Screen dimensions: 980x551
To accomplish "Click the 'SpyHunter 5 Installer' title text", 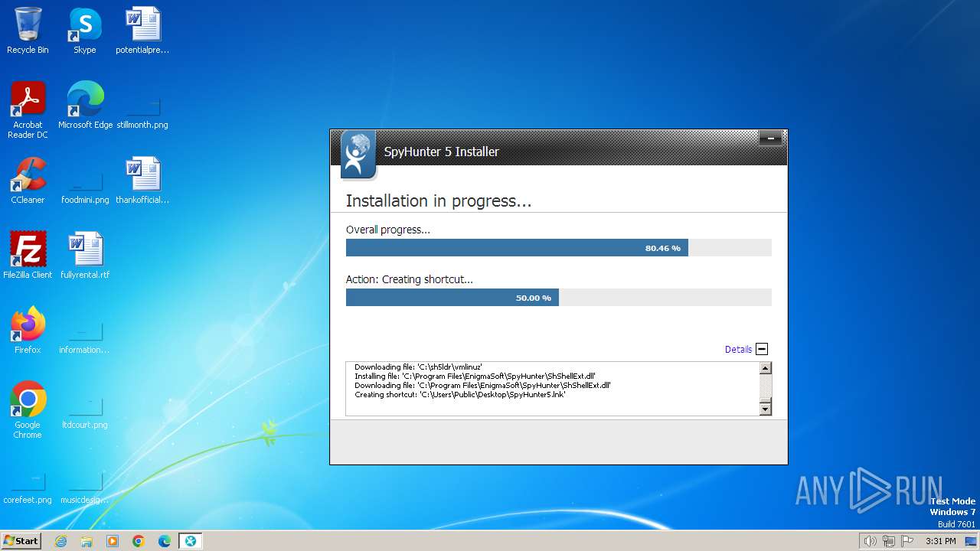I will (441, 152).
